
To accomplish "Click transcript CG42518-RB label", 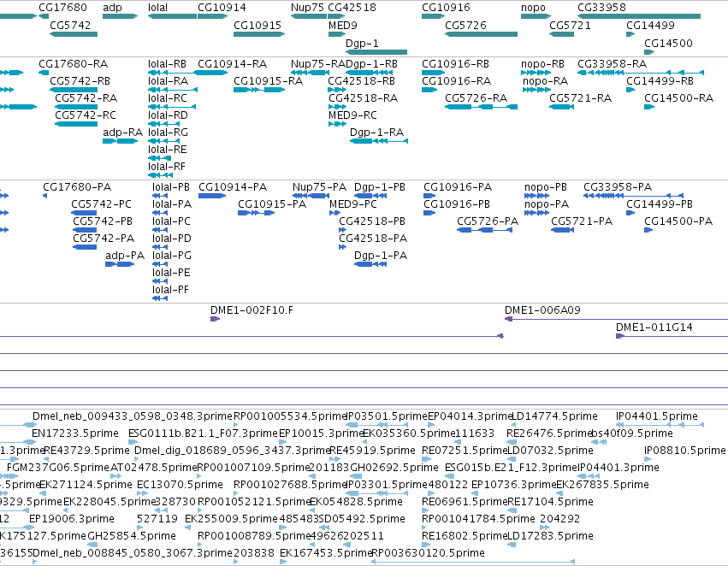I will click(362, 80).
